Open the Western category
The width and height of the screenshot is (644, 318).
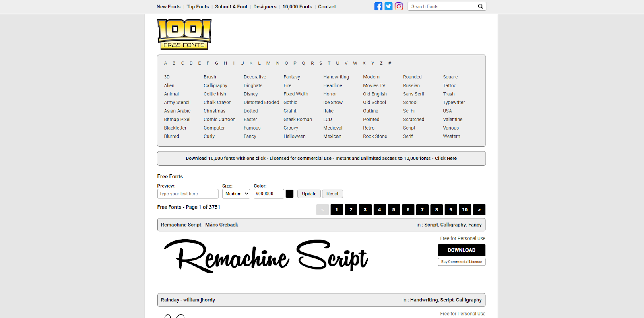[451, 136]
